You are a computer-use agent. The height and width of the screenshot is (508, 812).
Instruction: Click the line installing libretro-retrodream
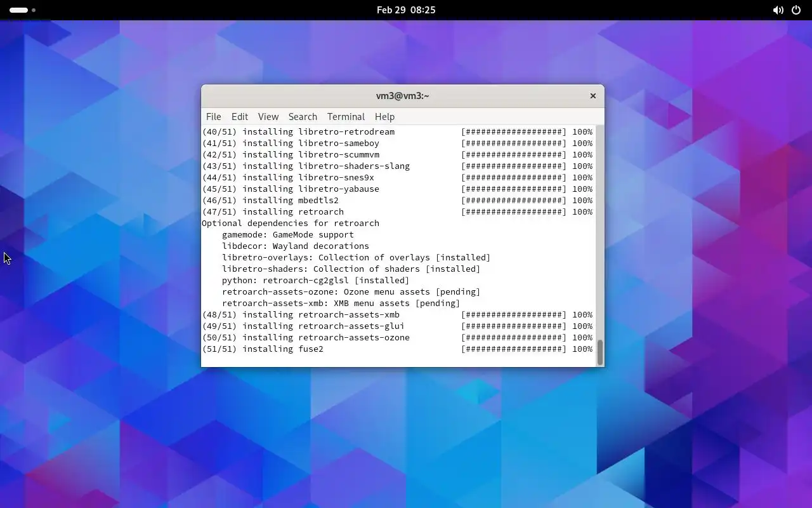pos(397,132)
